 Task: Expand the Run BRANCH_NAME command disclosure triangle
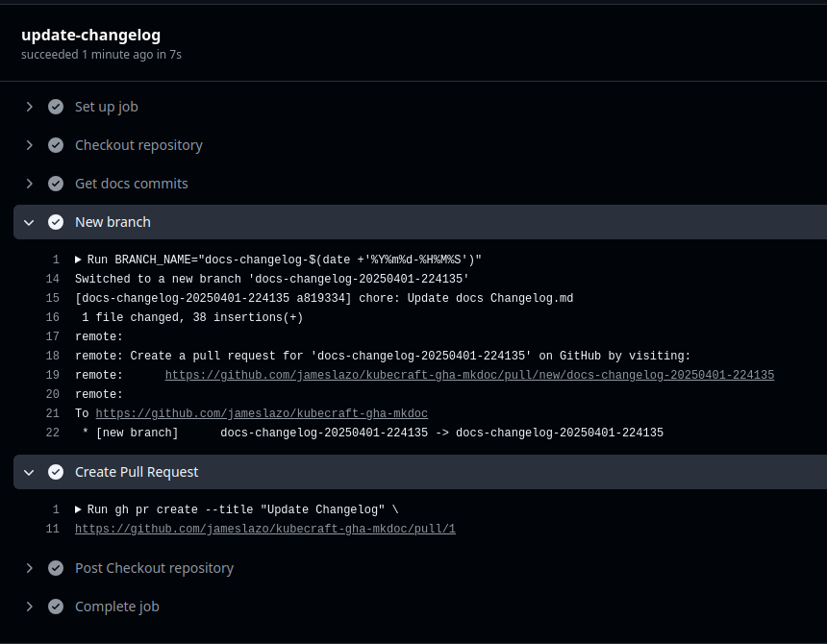point(78,260)
